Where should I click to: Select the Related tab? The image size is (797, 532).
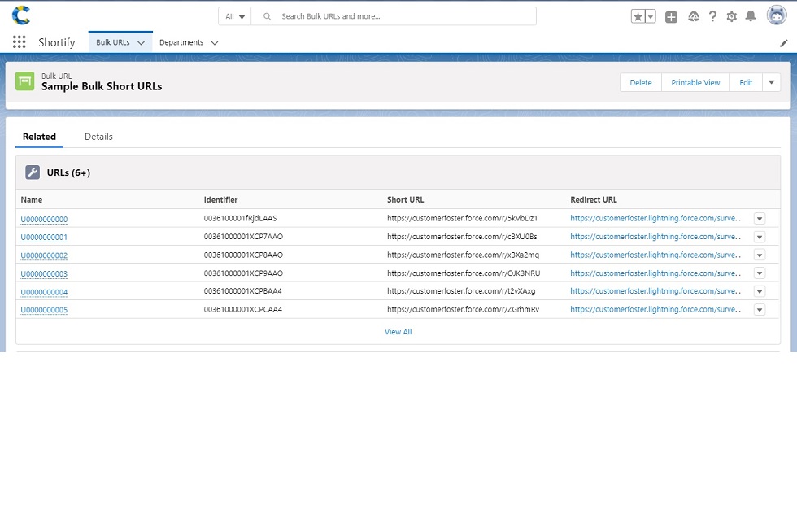(x=39, y=137)
